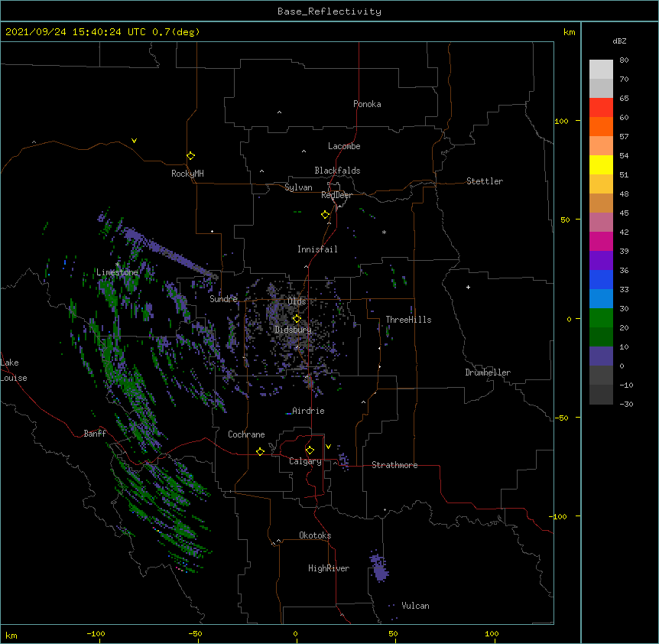Click the Strathmore label

[x=394, y=465]
